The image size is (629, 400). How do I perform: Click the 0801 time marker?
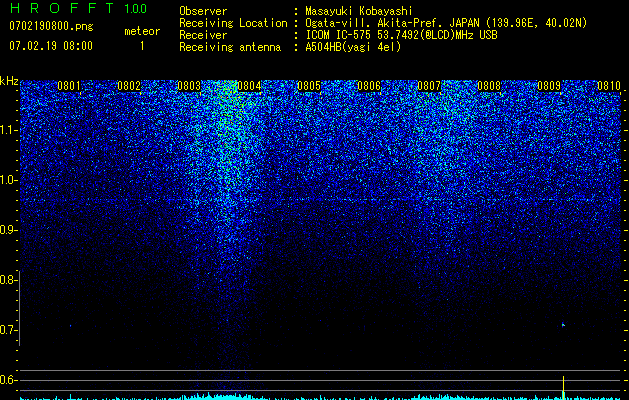[69, 86]
